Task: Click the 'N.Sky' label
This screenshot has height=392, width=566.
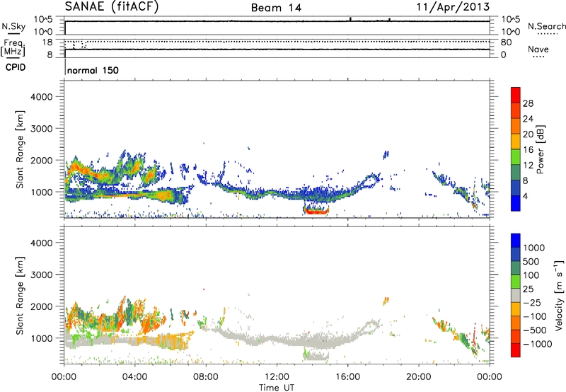Action: tap(13, 26)
